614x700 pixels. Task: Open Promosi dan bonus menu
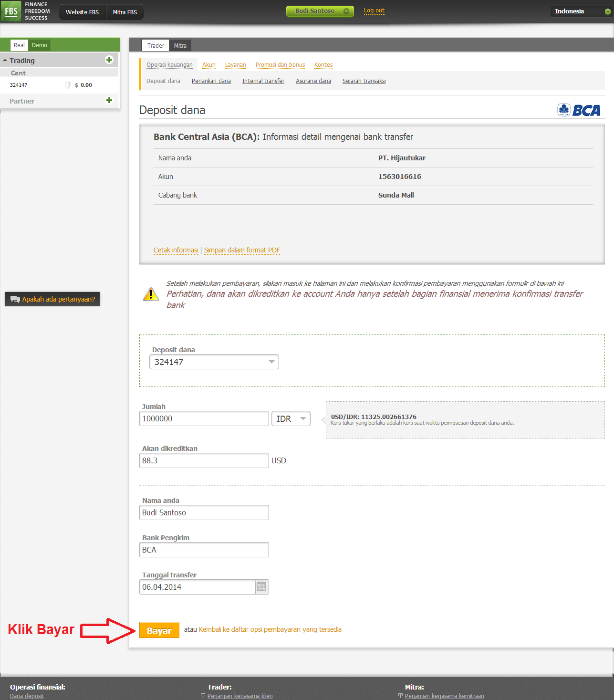(x=280, y=65)
